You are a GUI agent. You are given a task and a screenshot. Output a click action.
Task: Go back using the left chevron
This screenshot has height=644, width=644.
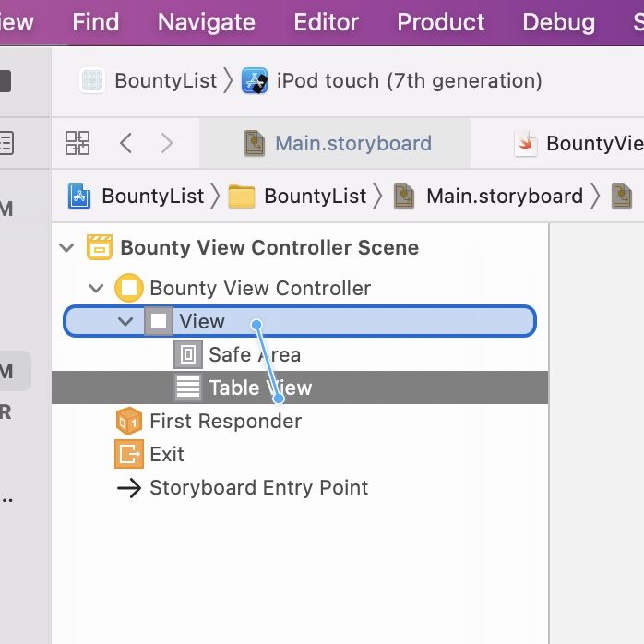[x=126, y=143]
